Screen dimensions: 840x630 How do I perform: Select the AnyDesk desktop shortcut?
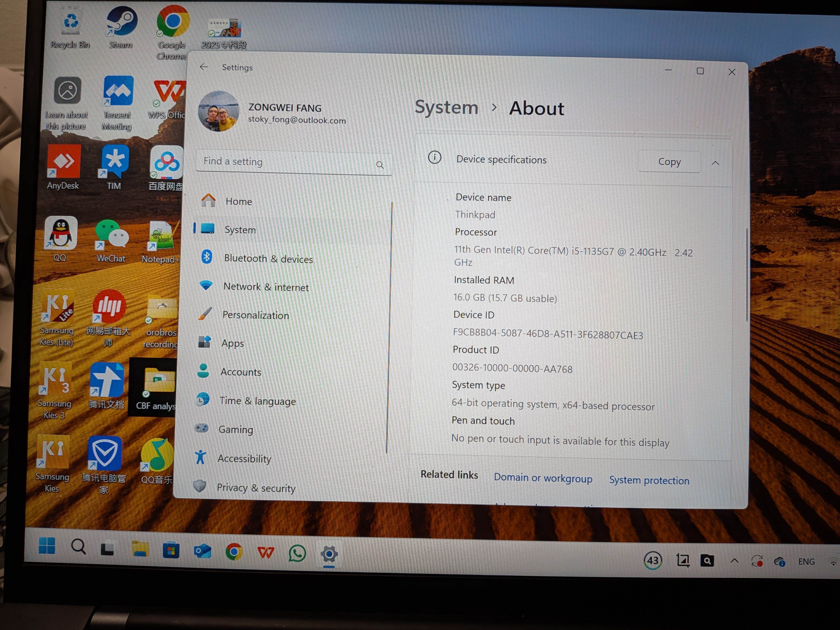(63, 167)
